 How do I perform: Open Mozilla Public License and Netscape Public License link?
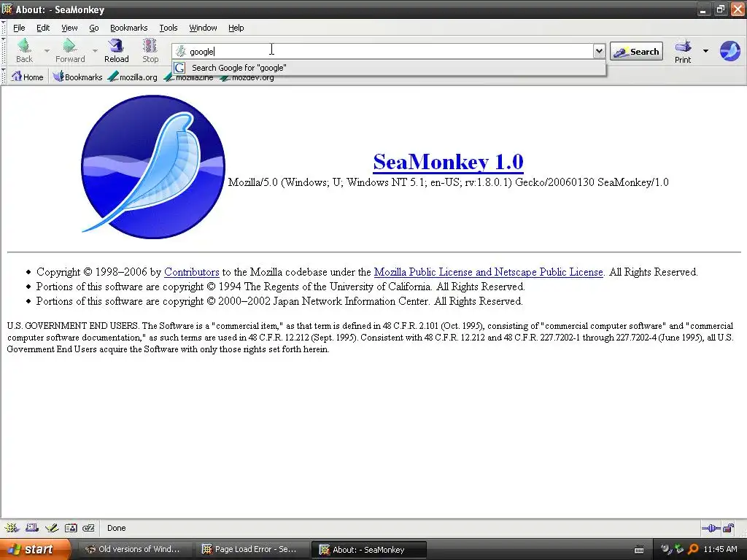[x=488, y=272]
